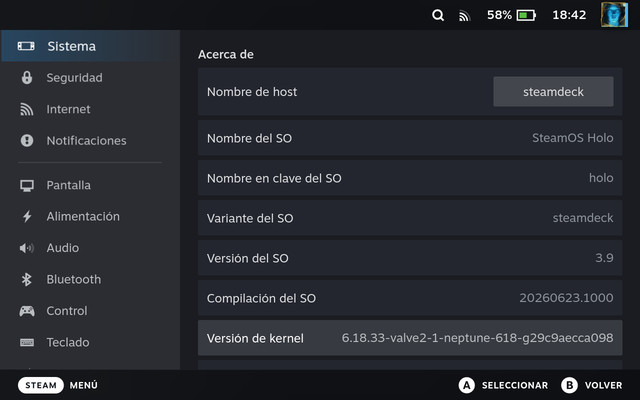Select the Teclado settings label
The height and width of the screenshot is (400, 640).
[x=68, y=342]
